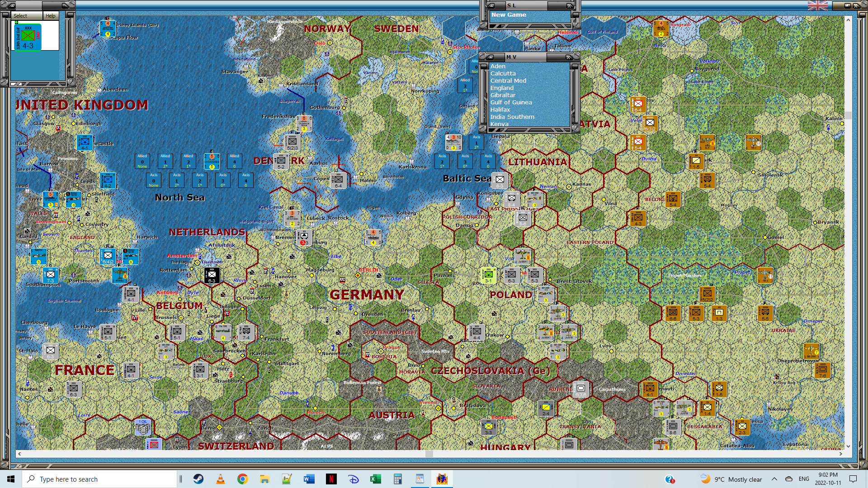Close the M V panel

[569, 57]
